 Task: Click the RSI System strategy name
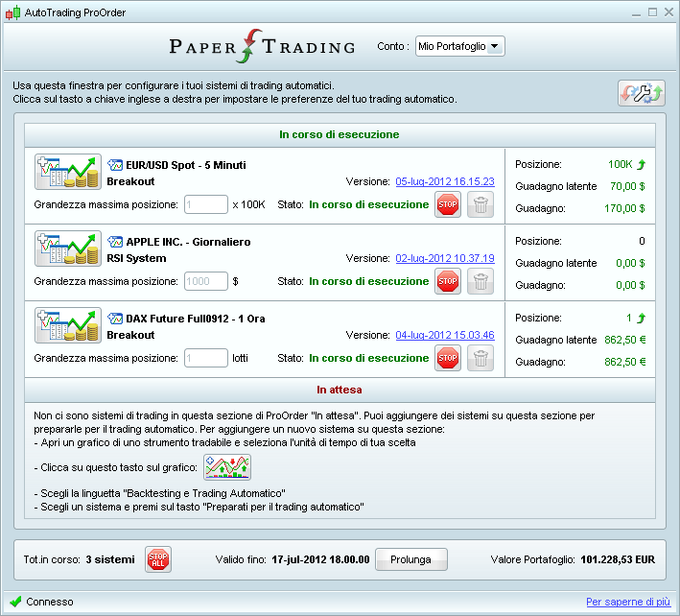(x=136, y=258)
